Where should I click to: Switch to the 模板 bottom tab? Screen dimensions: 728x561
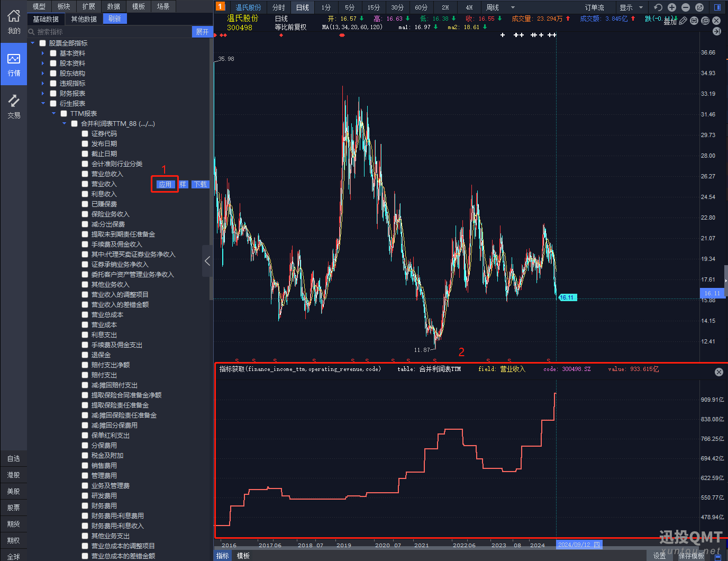pyautogui.click(x=243, y=556)
